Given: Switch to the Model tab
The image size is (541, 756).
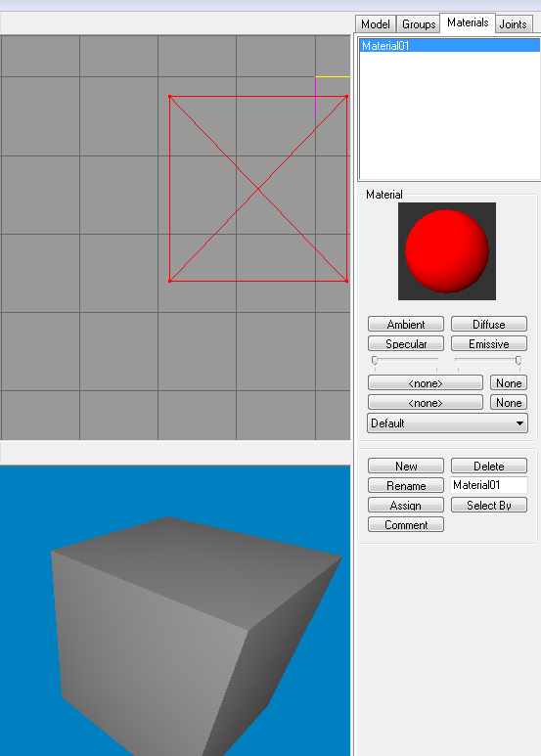Looking at the screenshot, I should coord(375,24).
